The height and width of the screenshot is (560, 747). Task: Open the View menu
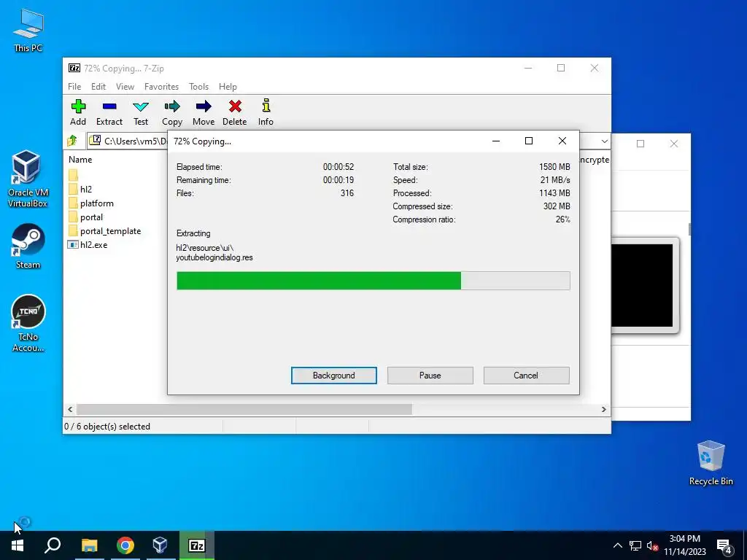(x=125, y=87)
